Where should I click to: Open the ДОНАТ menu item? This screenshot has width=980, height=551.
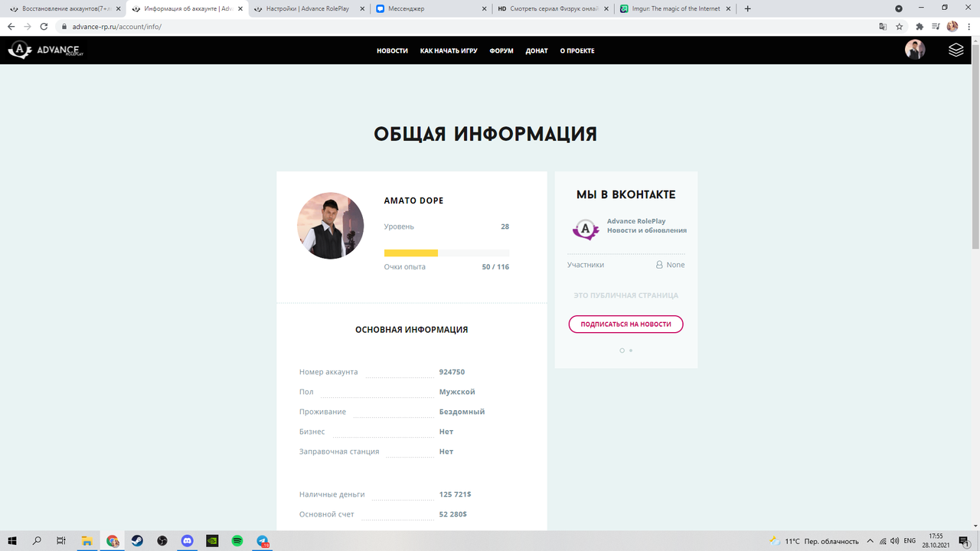click(537, 51)
